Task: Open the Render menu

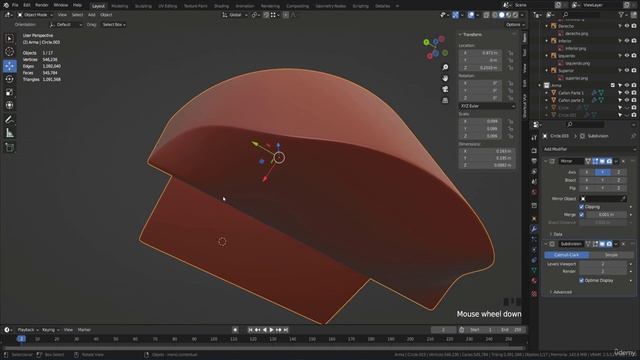Action: click(x=42, y=5)
